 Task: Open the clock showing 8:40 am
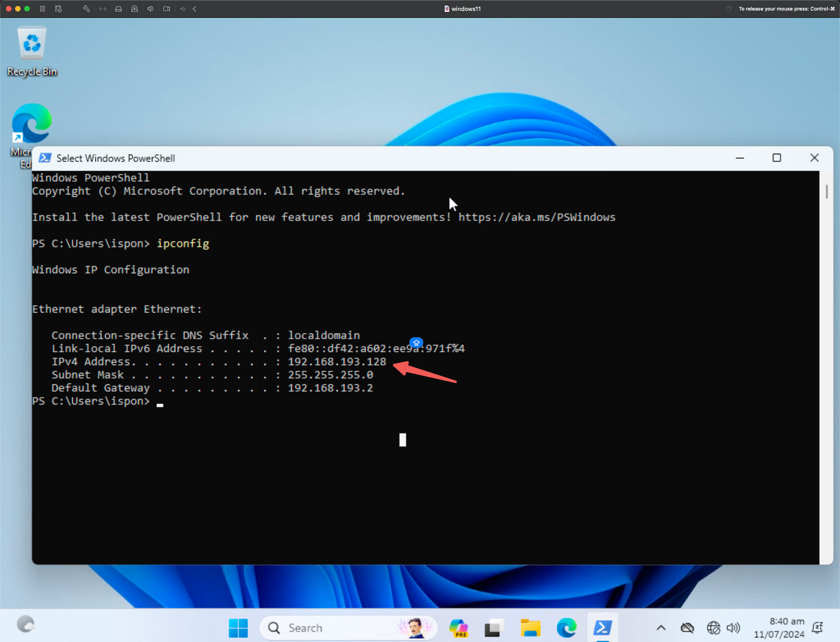pos(779,628)
